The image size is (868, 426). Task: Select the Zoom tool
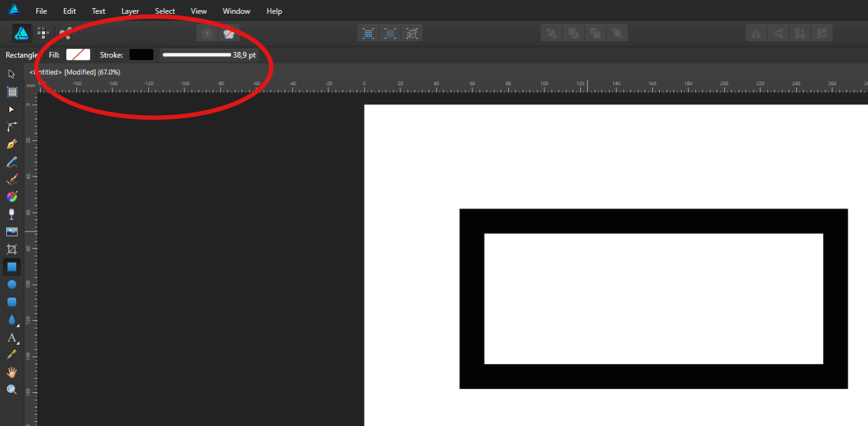coord(11,389)
